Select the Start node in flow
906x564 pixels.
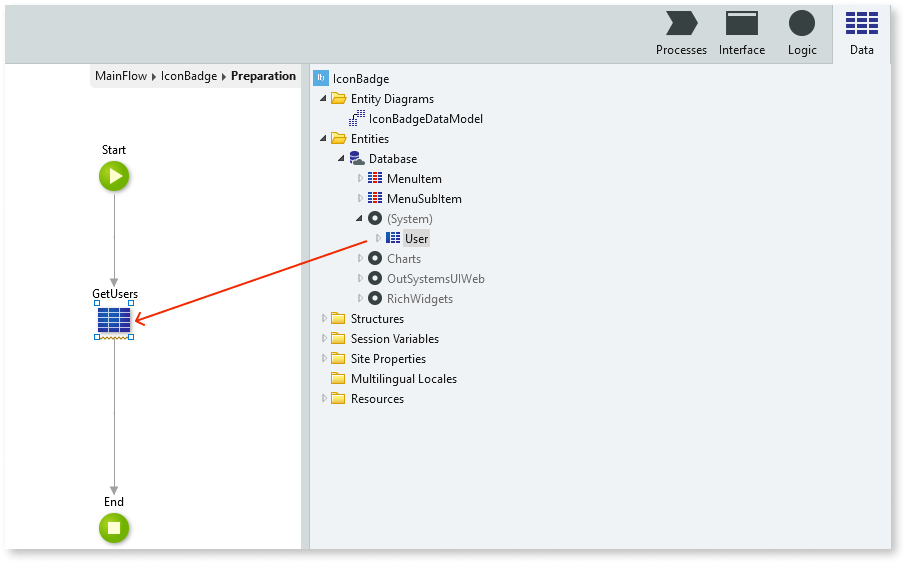114,176
